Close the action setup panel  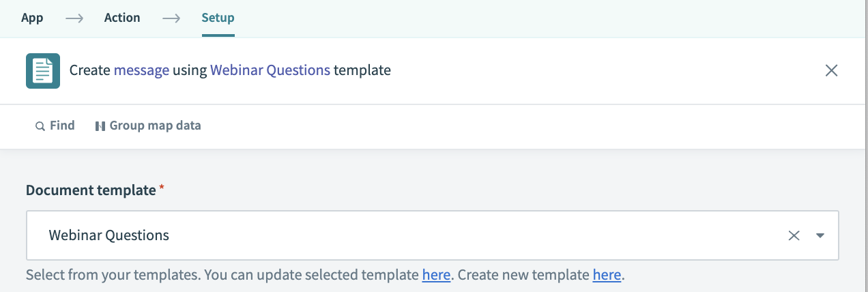point(831,70)
